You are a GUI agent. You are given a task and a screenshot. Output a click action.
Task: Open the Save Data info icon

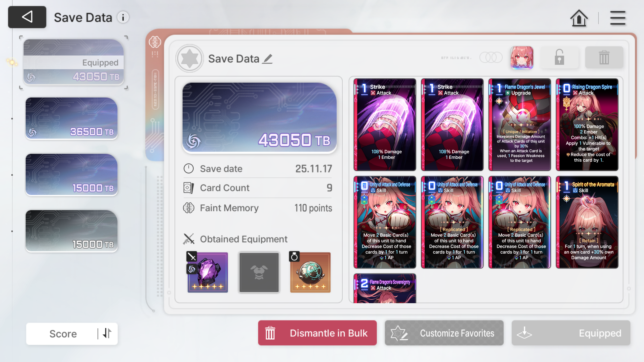click(123, 18)
